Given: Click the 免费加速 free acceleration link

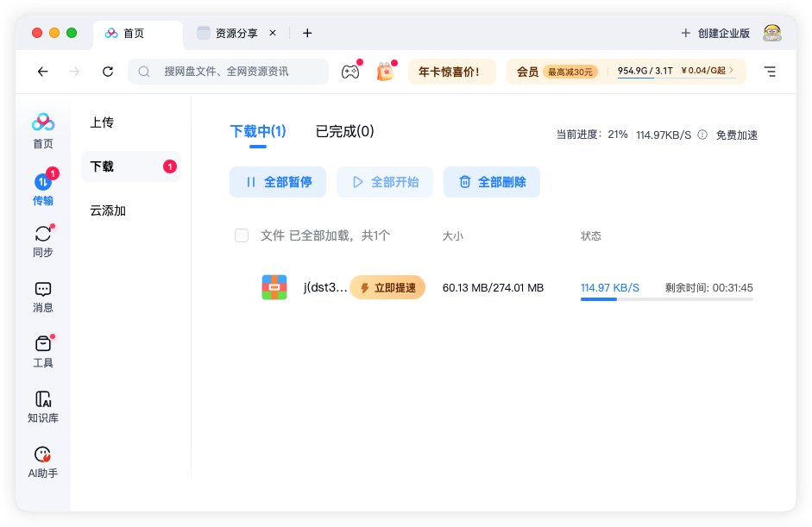Looking at the screenshot, I should coord(736,135).
